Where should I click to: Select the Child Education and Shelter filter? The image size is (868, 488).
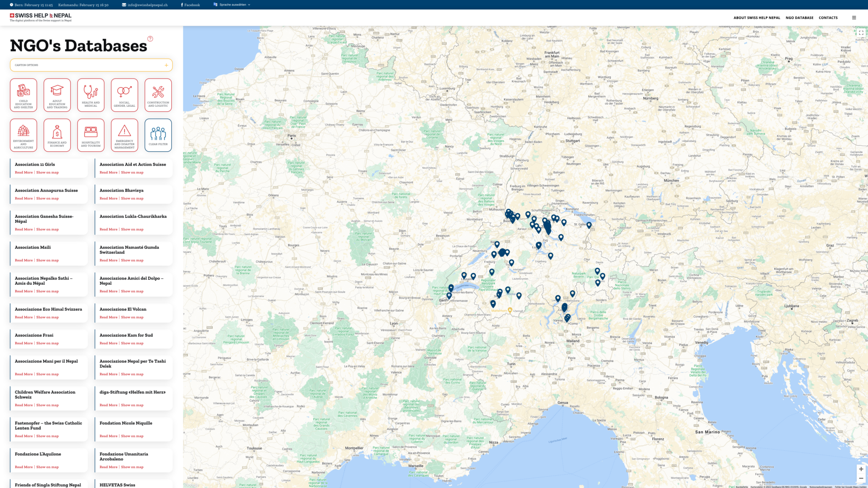[23, 95]
